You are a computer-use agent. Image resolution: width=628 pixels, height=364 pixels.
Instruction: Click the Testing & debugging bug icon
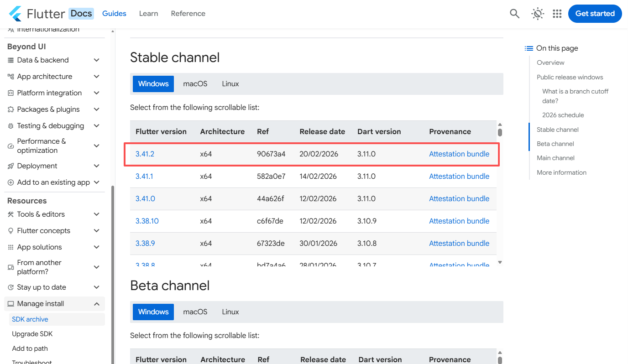click(x=11, y=126)
